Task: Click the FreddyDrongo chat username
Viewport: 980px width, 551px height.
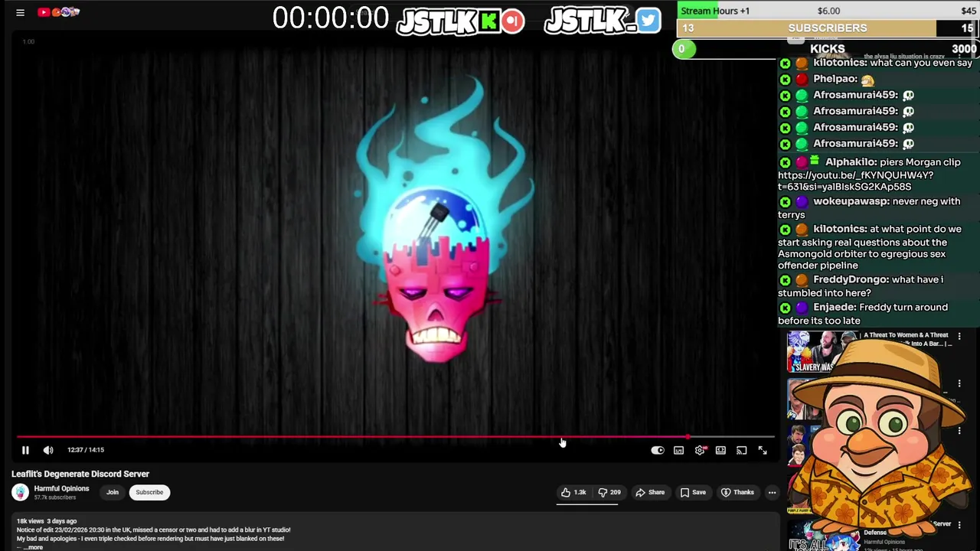Action: point(851,279)
